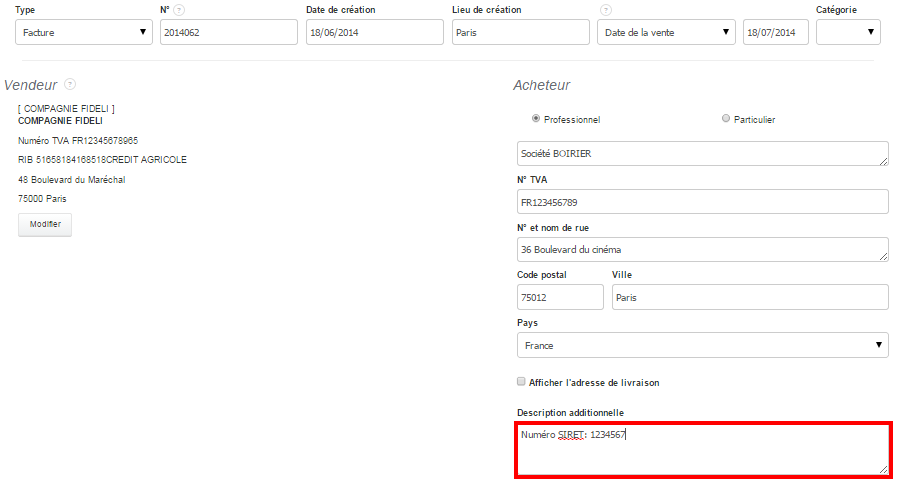Screen dimensions: 898x482
Task: Open the Catégorie dropdown
Action: (x=848, y=32)
